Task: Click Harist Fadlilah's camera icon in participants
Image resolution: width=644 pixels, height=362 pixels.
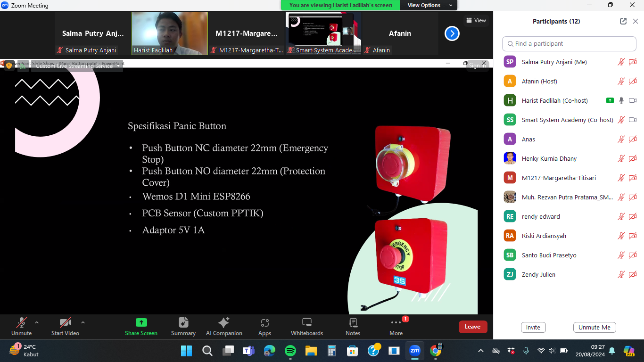Action: click(x=633, y=100)
